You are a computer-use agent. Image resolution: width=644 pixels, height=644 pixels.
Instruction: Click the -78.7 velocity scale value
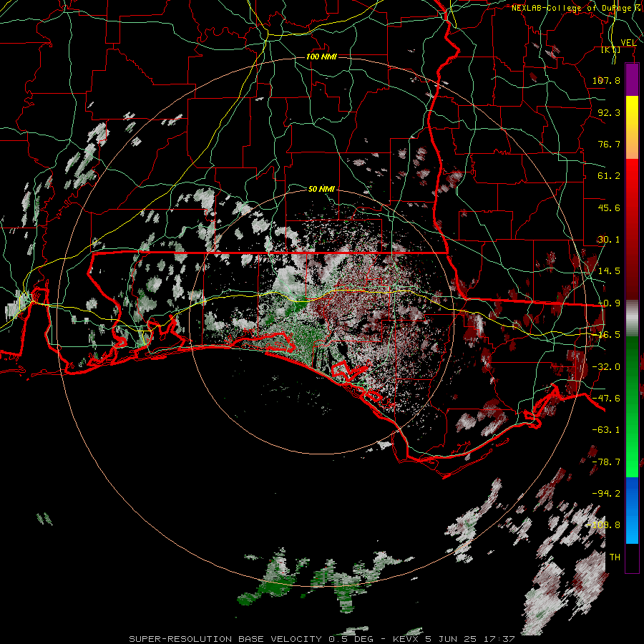point(606,462)
